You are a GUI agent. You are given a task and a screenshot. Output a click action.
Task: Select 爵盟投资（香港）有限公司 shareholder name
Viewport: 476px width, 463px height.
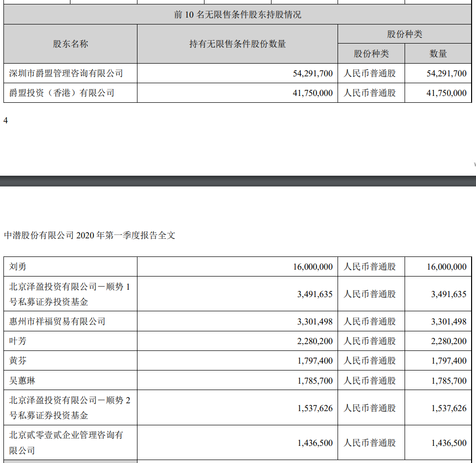click(62, 93)
